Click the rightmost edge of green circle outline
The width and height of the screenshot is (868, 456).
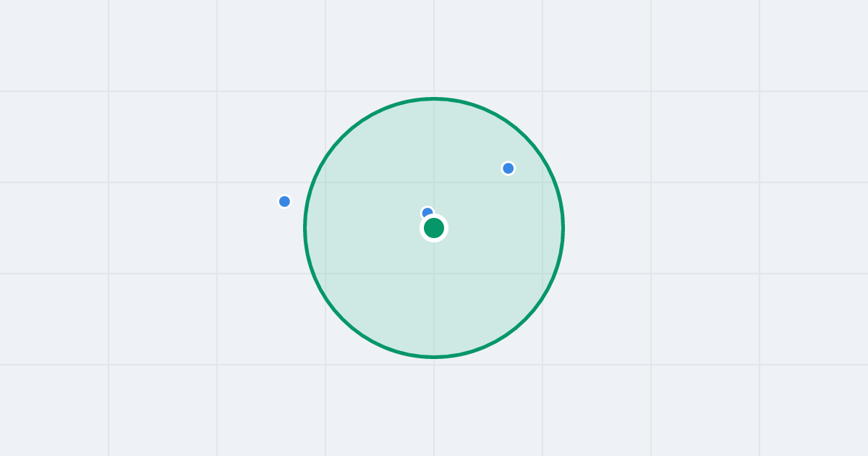click(563, 228)
